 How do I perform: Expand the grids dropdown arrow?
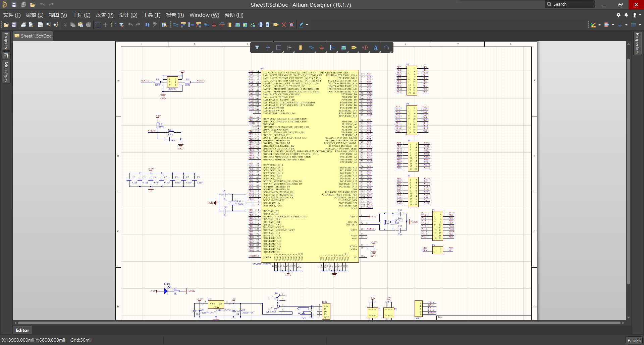(x=640, y=25)
